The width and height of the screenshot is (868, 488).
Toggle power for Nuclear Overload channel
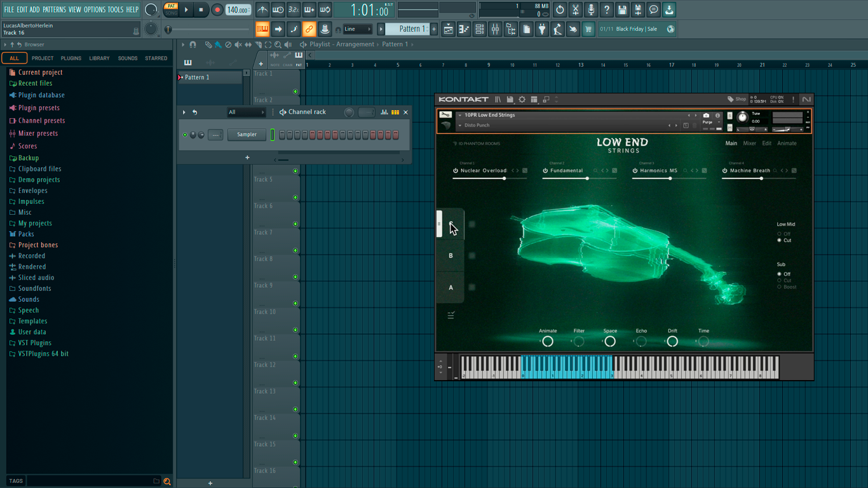click(x=456, y=171)
